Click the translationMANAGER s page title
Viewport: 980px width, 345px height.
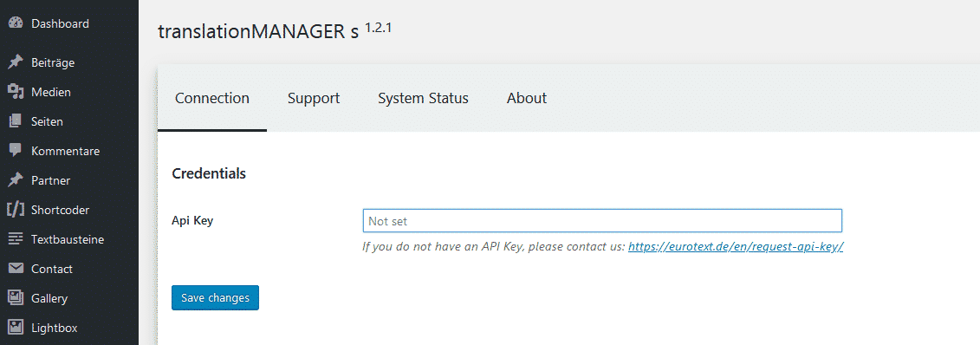pyautogui.click(x=259, y=31)
